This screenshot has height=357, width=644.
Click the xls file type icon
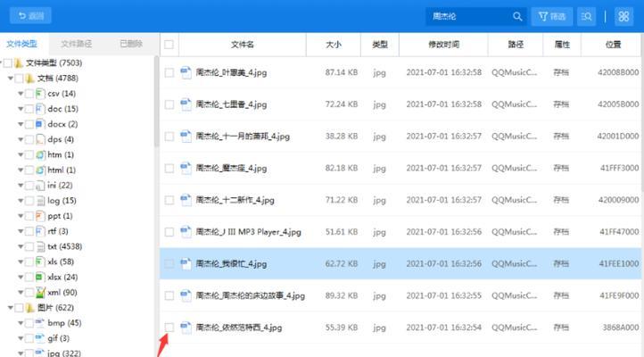[x=40, y=262]
